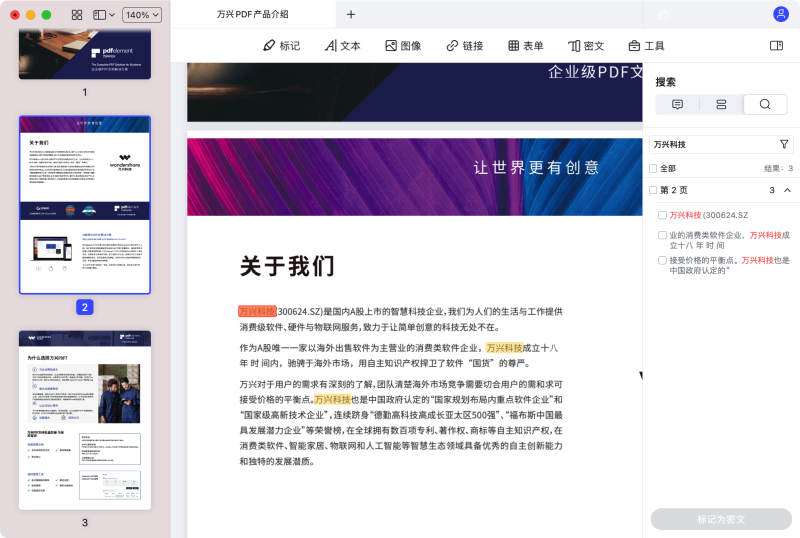Check the 全部 select-all checkbox
This screenshot has height=538, width=800.
pos(654,169)
